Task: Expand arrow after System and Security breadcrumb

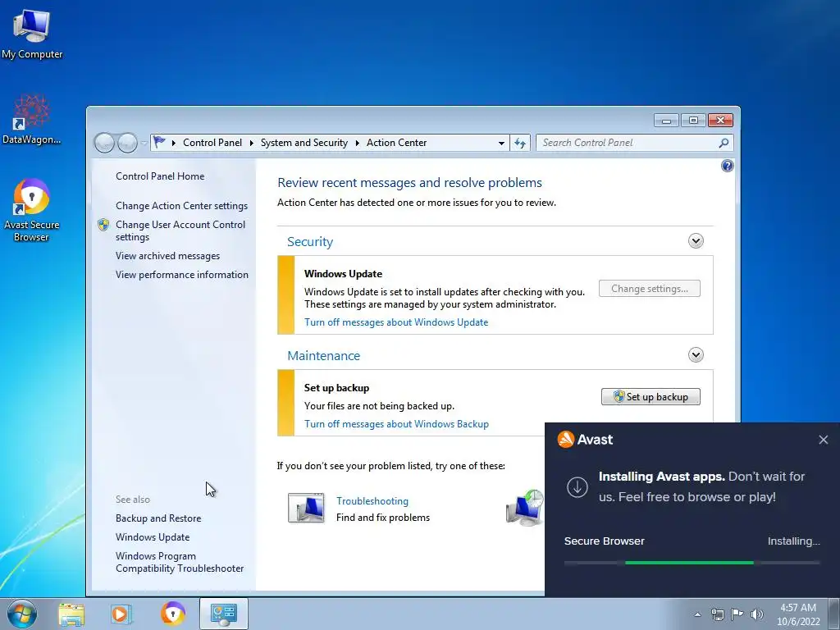Action: click(x=358, y=143)
